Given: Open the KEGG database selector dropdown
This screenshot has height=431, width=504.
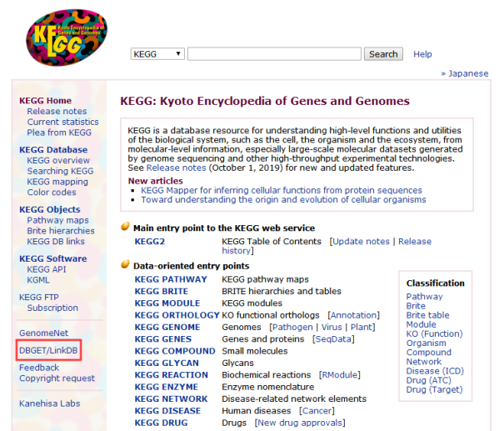Looking at the screenshot, I should (x=157, y=54).
